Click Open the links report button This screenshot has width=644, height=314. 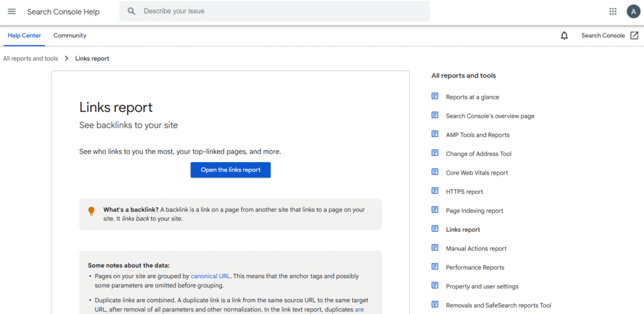(x=230, y=170)
